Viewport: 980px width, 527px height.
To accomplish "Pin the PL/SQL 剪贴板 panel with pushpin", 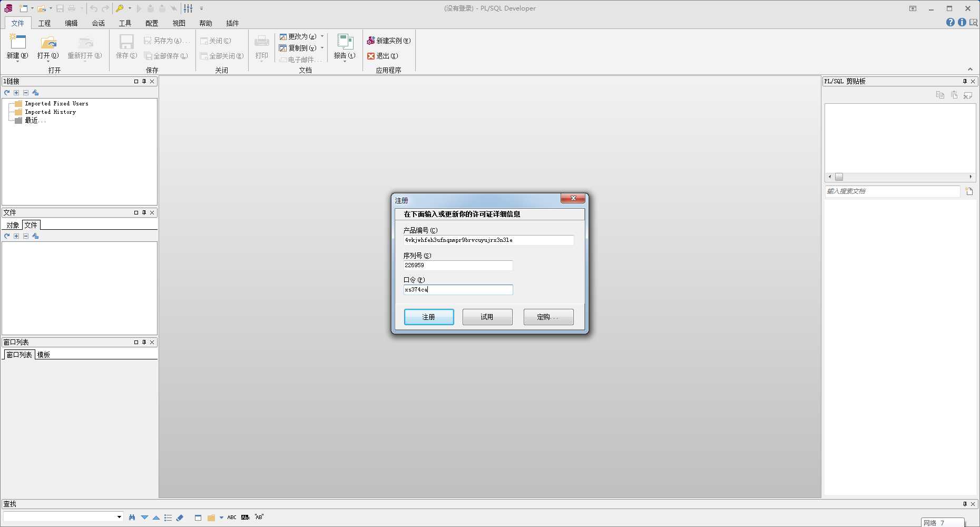I will coord(965,81).
